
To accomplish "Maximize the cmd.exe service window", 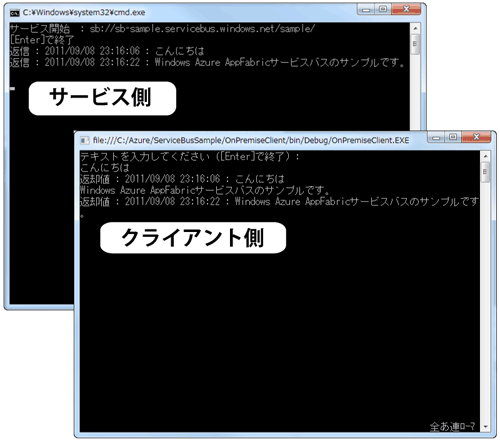I will click(x=383, y=9).
